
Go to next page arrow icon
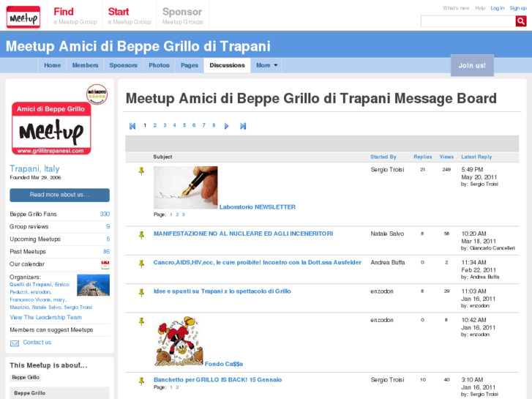tap(226, 126)
